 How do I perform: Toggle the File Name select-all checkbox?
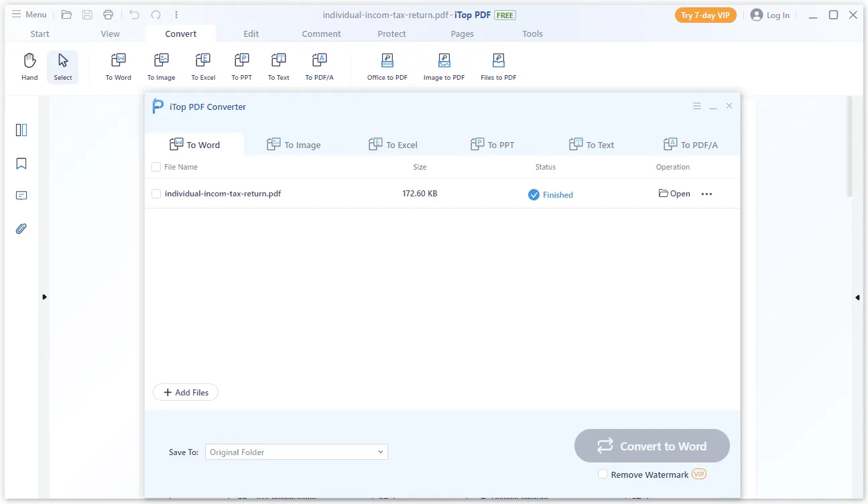pyautogui.click(x=156, y=167)
